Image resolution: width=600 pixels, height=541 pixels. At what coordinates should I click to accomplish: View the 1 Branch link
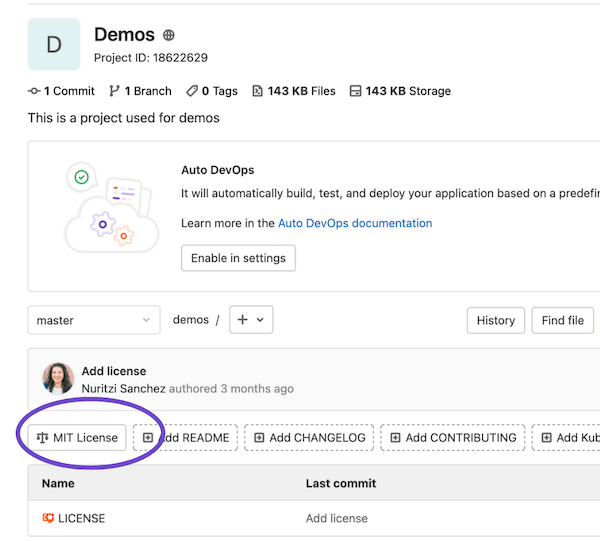pyautogui.click(x=140, y=91)
